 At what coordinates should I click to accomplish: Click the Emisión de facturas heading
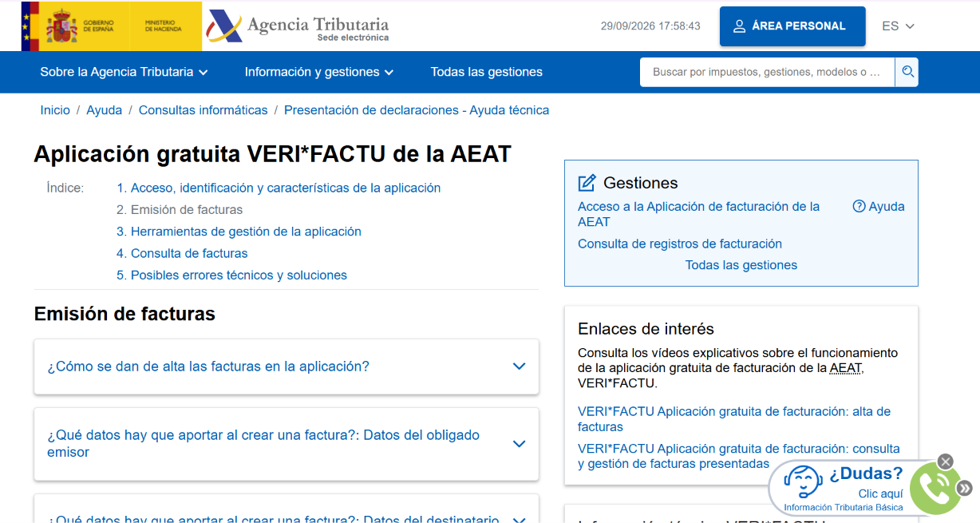pyautogui.click(x=124, y=314)
